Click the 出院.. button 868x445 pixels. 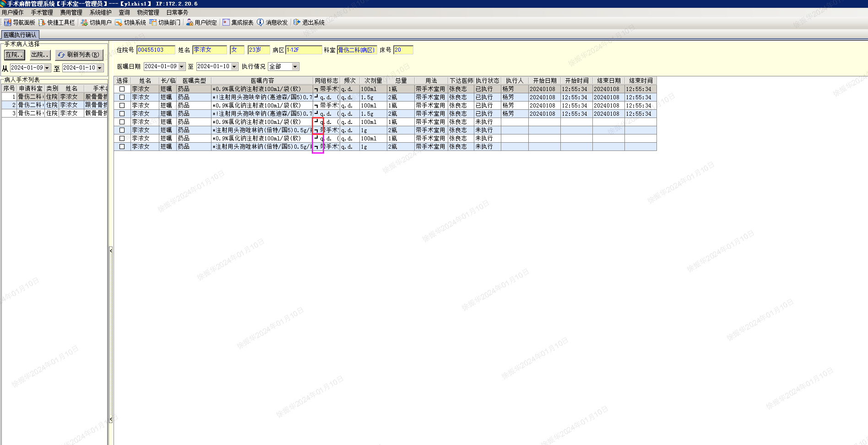(40, 55)
